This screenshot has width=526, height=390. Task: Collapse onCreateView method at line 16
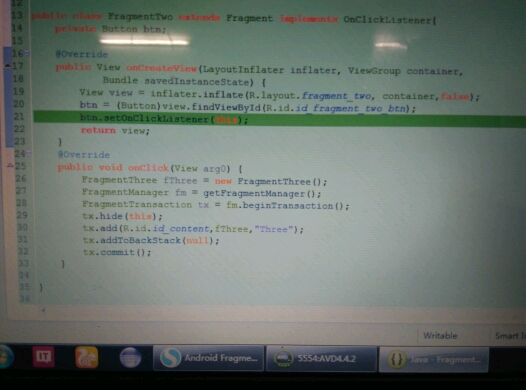[x=27, y=53]
